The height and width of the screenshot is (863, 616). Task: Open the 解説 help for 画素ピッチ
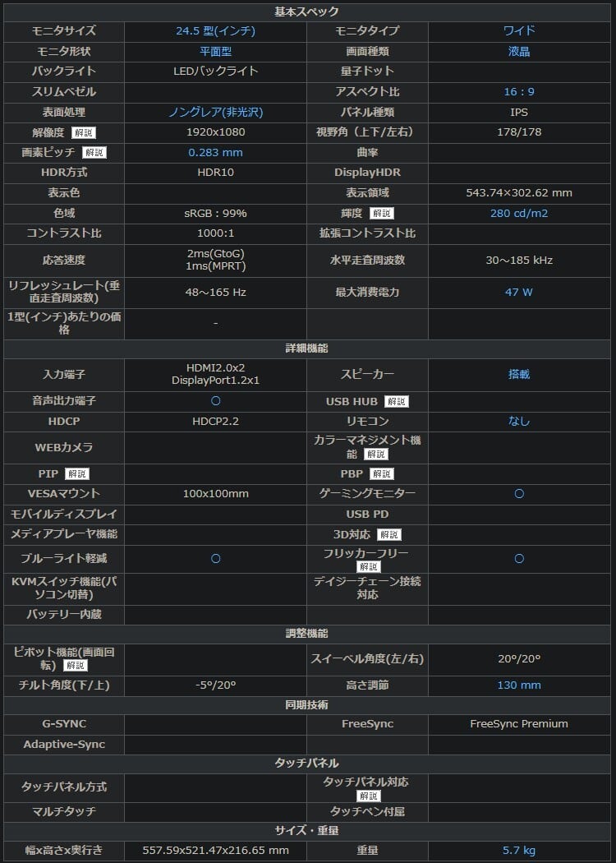[94, 153]
